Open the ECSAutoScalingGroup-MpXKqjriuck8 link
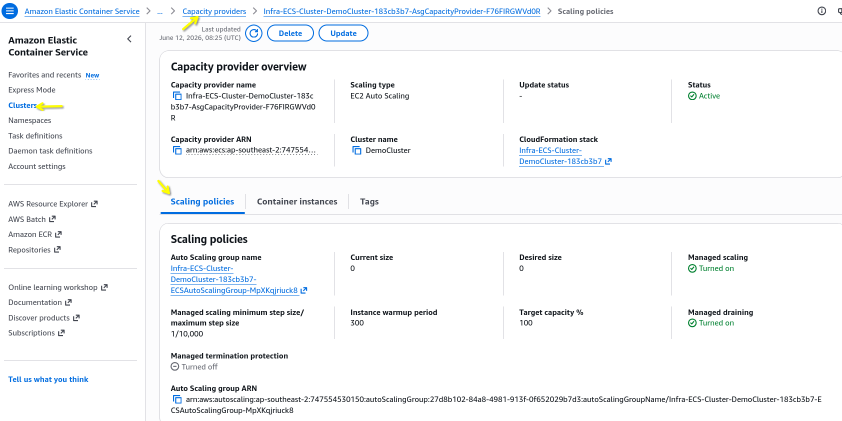This screenshot has width=842, height=421. [x=234, y=279]
